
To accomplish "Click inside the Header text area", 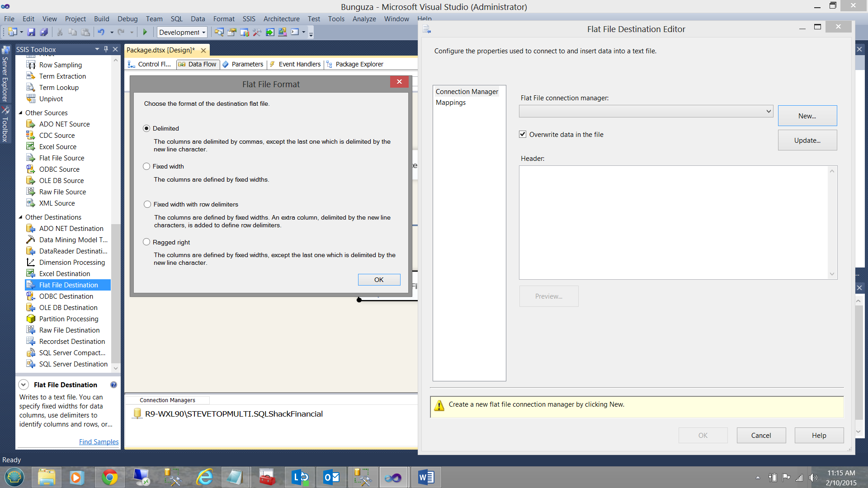I will (x=674, y=222).
